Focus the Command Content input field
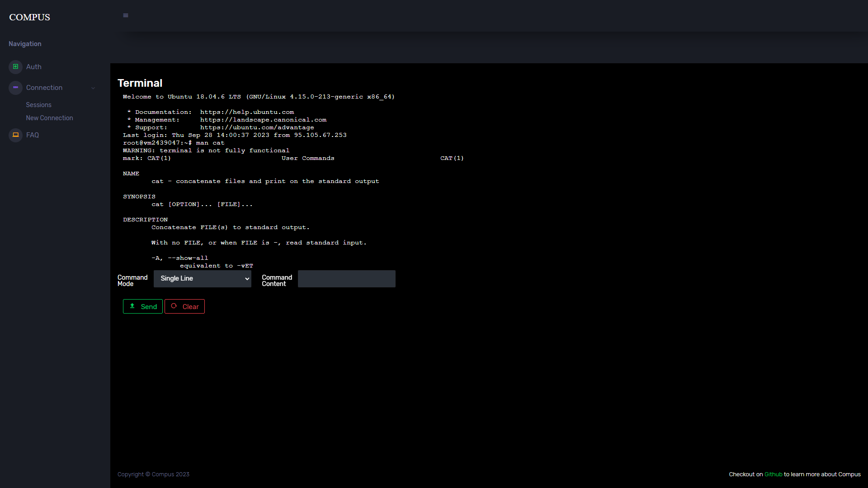868x488 pixels. coord(346,279)
